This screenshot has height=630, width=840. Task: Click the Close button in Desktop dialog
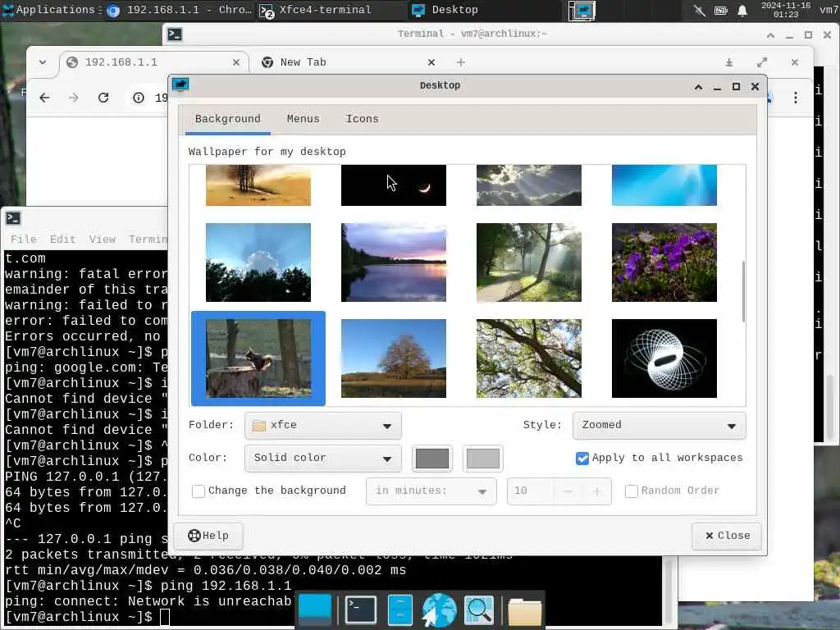tap(727, 536)
